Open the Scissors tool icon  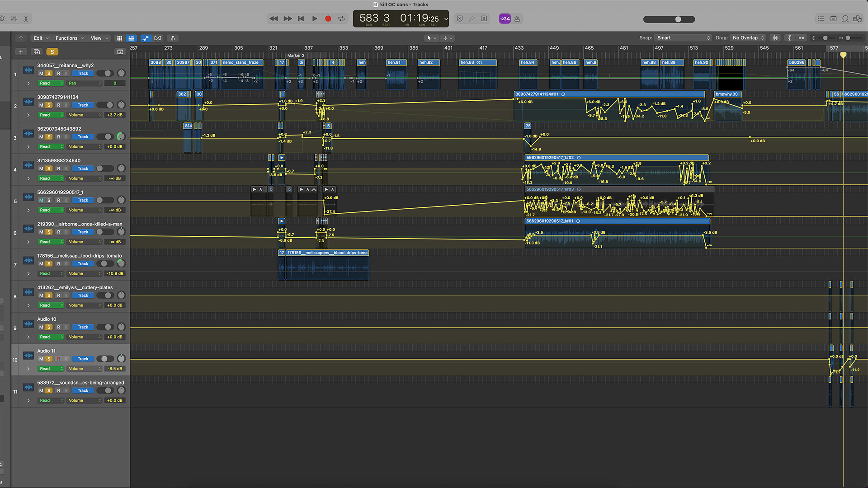click(x=26, y=19)
